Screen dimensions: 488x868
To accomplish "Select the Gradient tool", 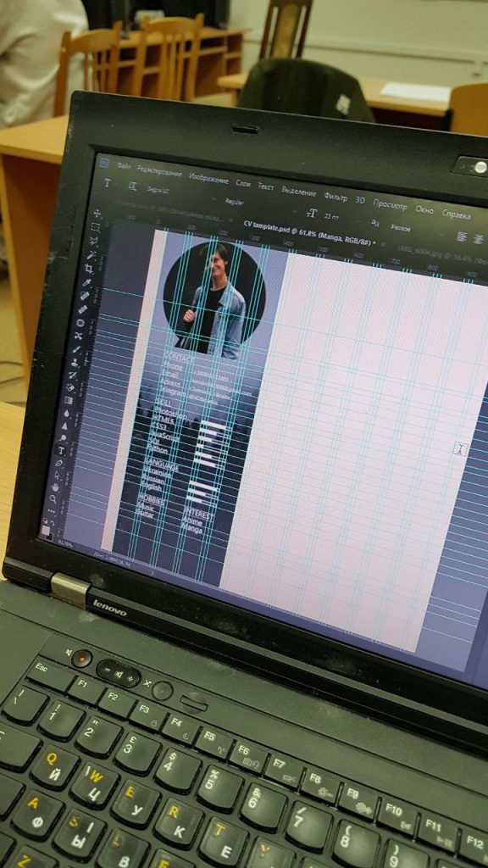I will coord(68,400).
